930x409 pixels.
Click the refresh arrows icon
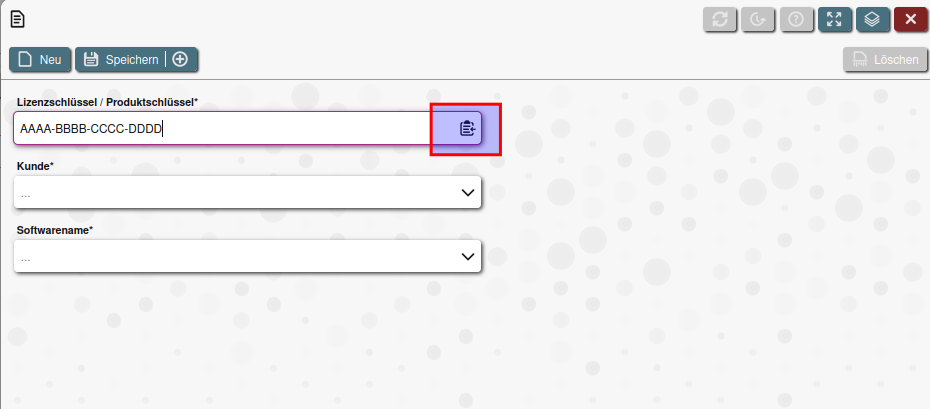[720, 19]
